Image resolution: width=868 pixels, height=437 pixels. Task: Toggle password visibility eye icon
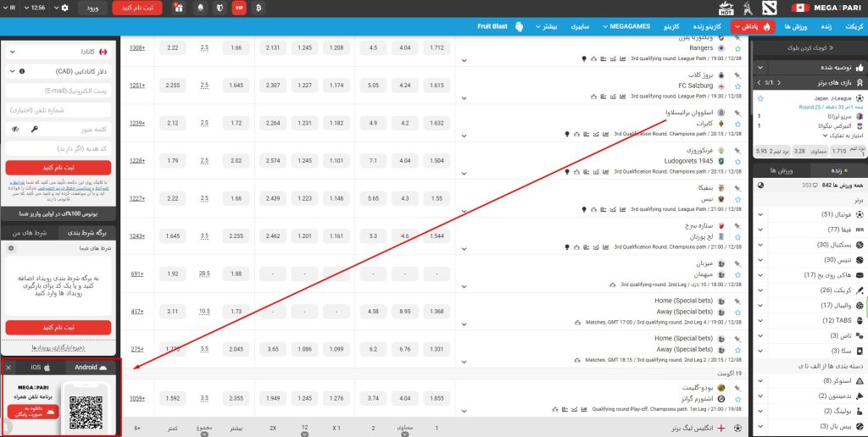tap(14, 129)
